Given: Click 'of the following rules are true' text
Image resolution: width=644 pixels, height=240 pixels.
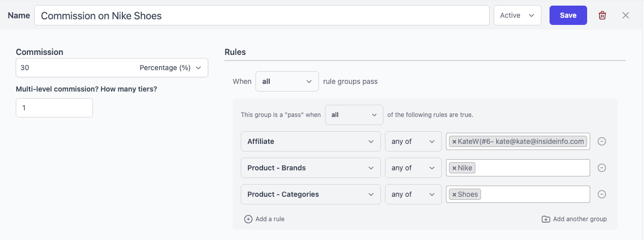Looking at the screenshot, I should click(430, 115).
